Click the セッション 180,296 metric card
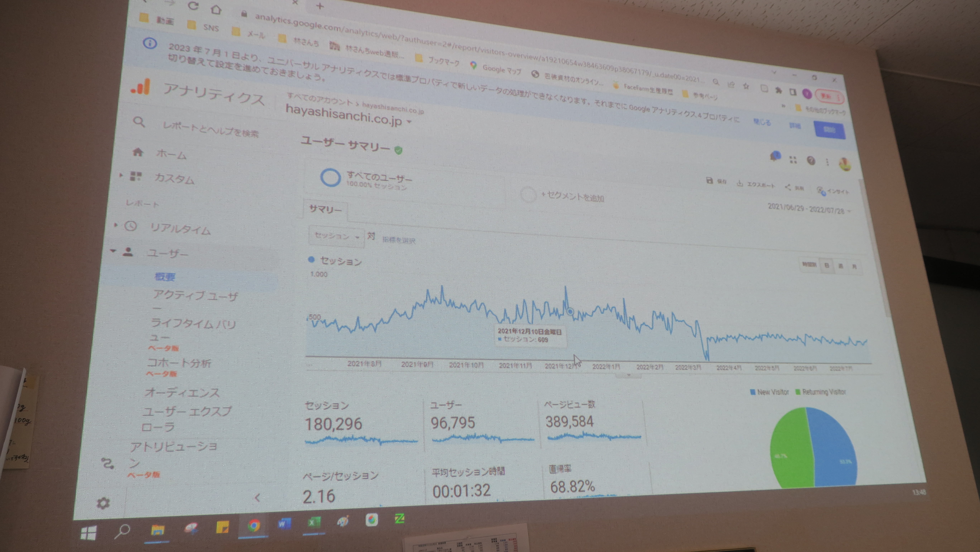This screenshot has height=552, width=980. click(361, 423)
